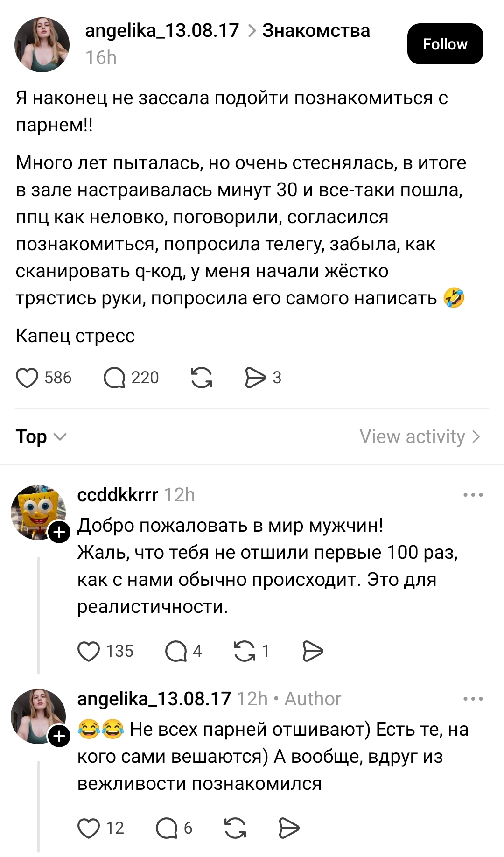This screenshot has width=504, height=857.
Task: Click the Follow button
Action: pos(445,44)
